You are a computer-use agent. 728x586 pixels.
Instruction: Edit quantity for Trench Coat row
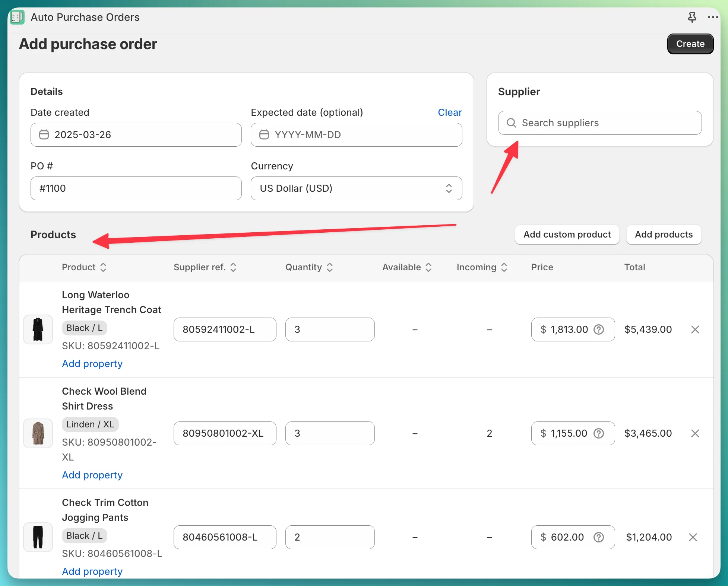click(330, 329)
